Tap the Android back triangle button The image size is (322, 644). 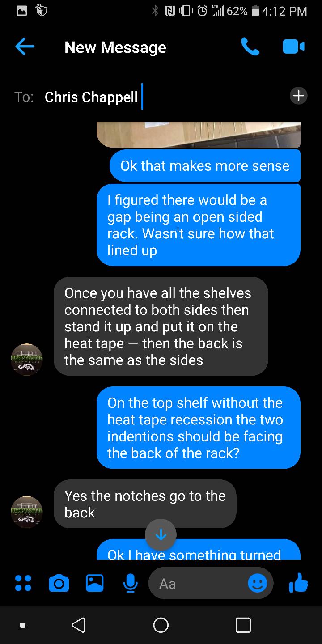point(79,625)
